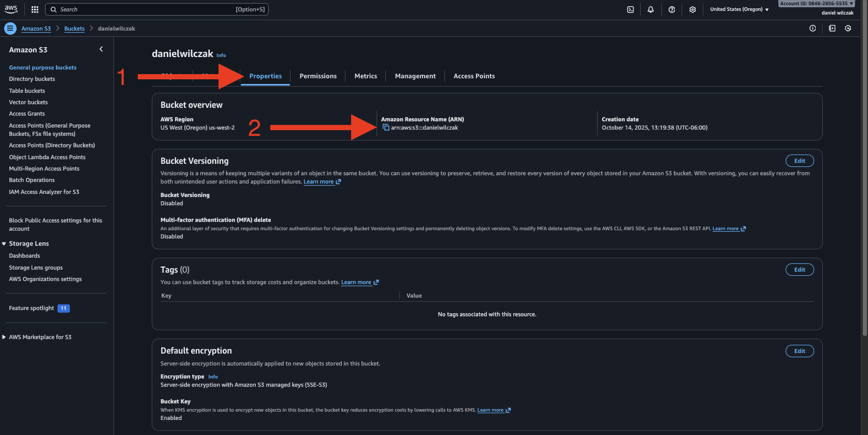Toggle the hamburger navigation menu button
The height and width of the screenshot is (435, 868).
click(10, 29)
